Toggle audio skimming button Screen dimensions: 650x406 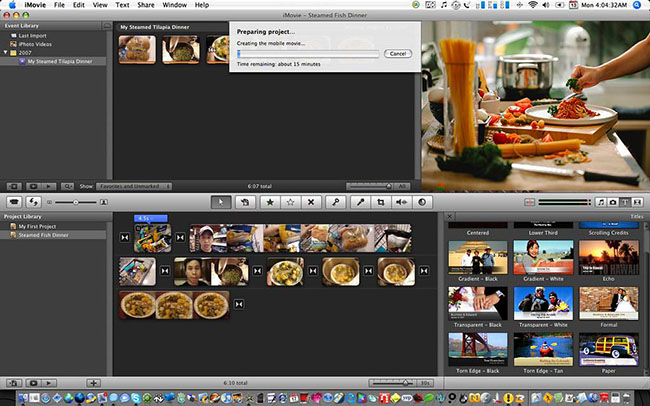(529, 202)
